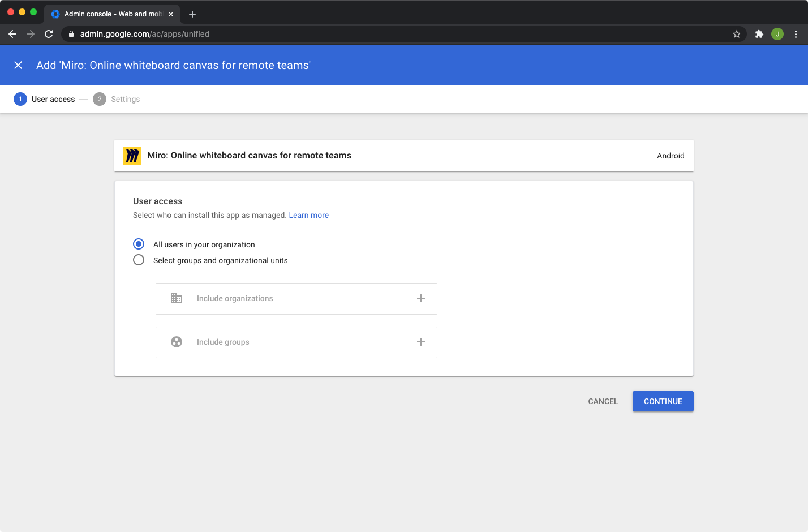Click the Include organizations field
This screenshot has width=808, height=532.
tap(296, 299)
